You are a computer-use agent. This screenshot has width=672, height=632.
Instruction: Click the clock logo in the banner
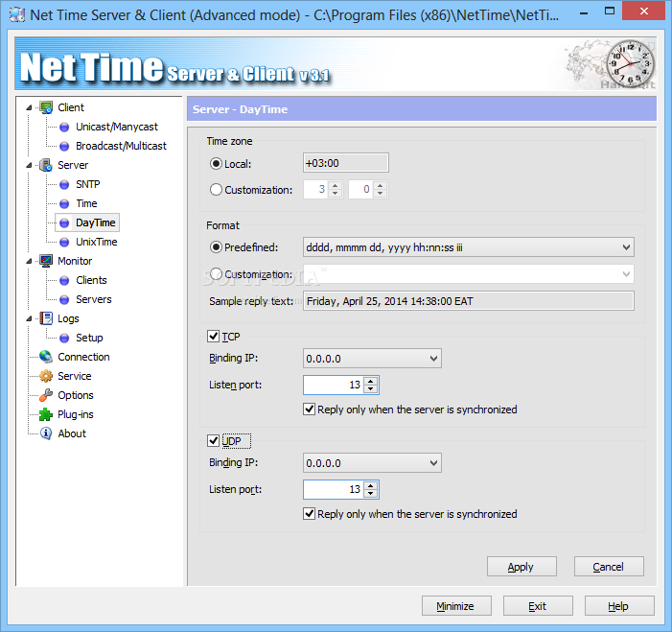(x=631, y=63)
